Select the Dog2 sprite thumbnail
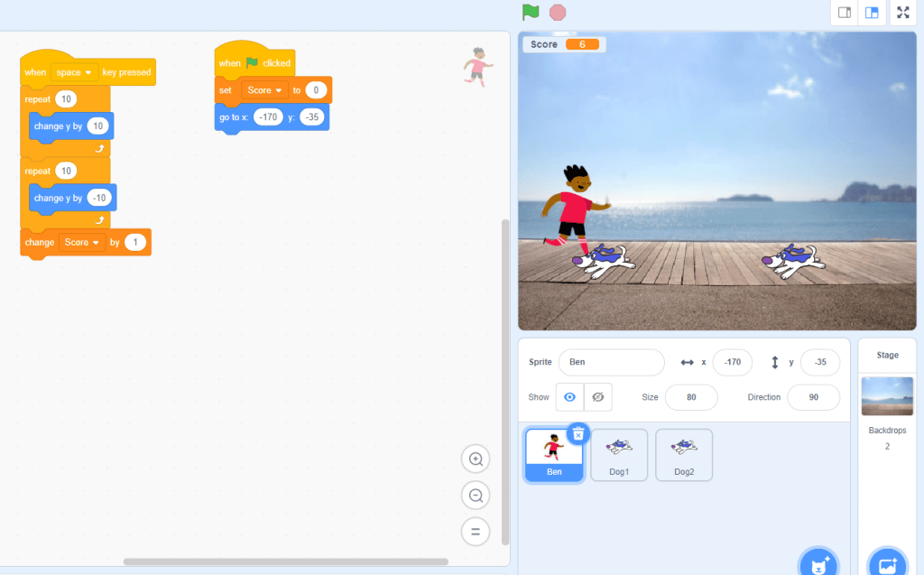Viewport: 924px width, 575px height. point(684,454)
